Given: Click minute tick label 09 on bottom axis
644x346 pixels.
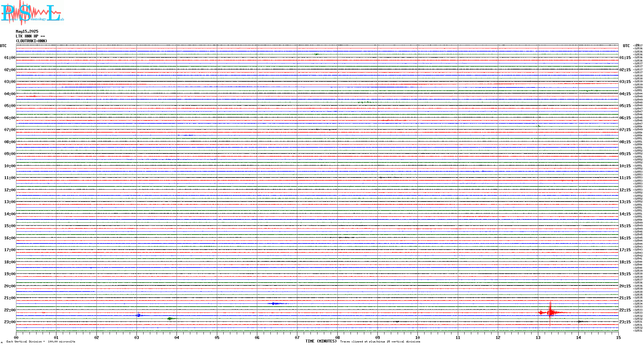Looking at the screenshot, I should click(x=377, y=337).
